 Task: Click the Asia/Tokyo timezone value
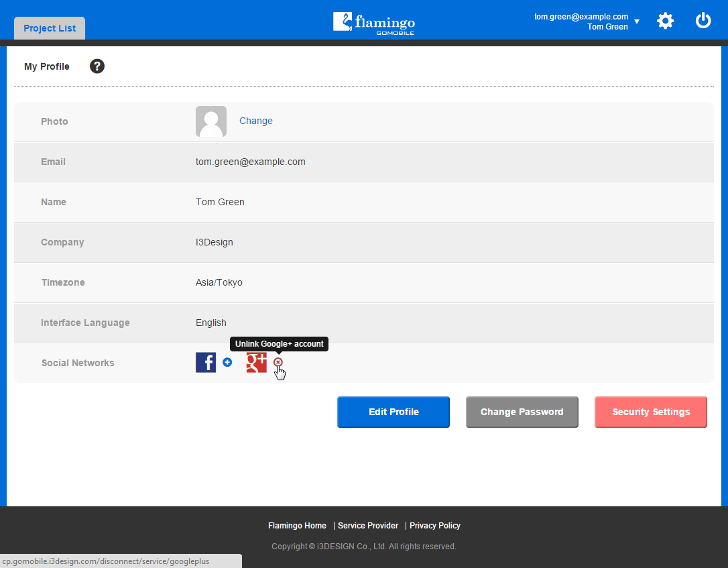(x=219, y=282)
